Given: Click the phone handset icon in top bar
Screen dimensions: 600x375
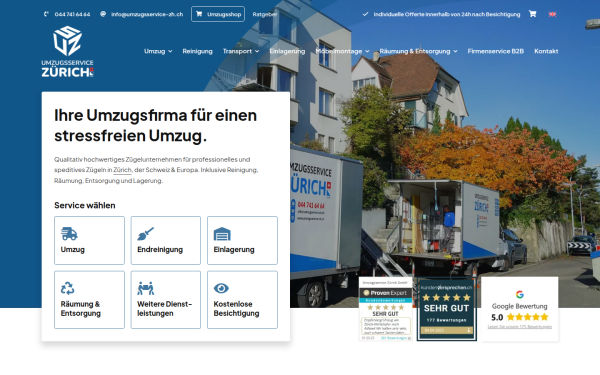Looking at the screenshot, I should [46, 14].
